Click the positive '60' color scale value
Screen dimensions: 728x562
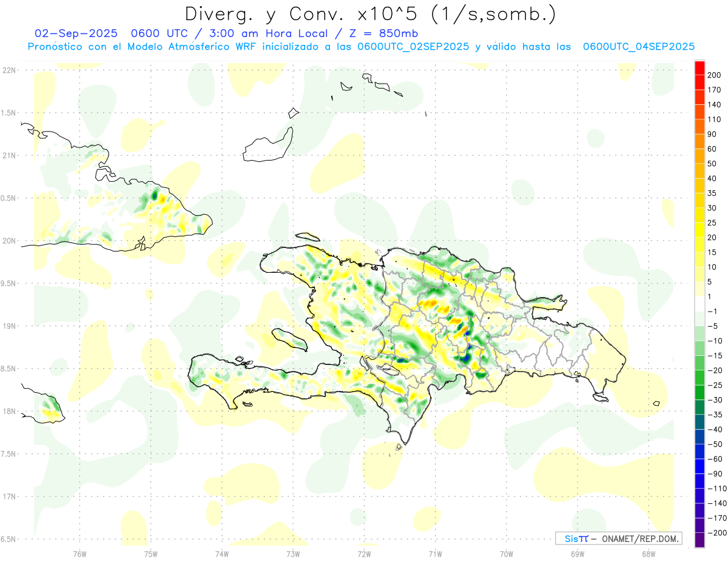pos(712,149)
